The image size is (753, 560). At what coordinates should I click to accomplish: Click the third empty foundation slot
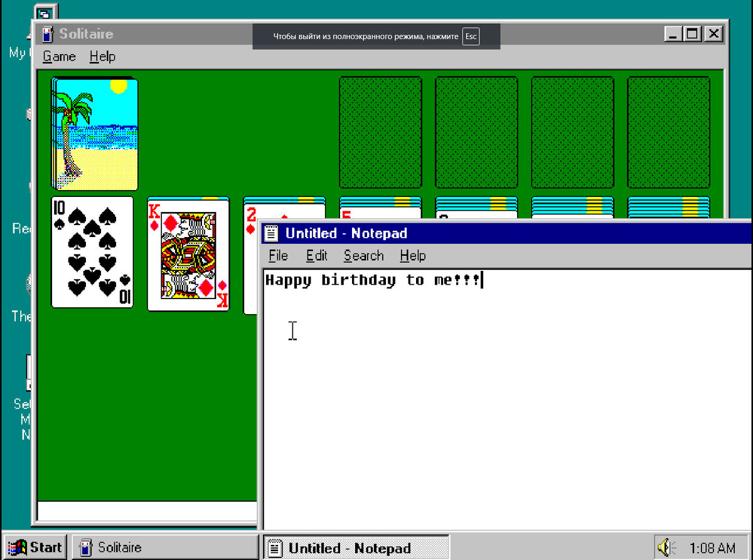pos(572,132)
